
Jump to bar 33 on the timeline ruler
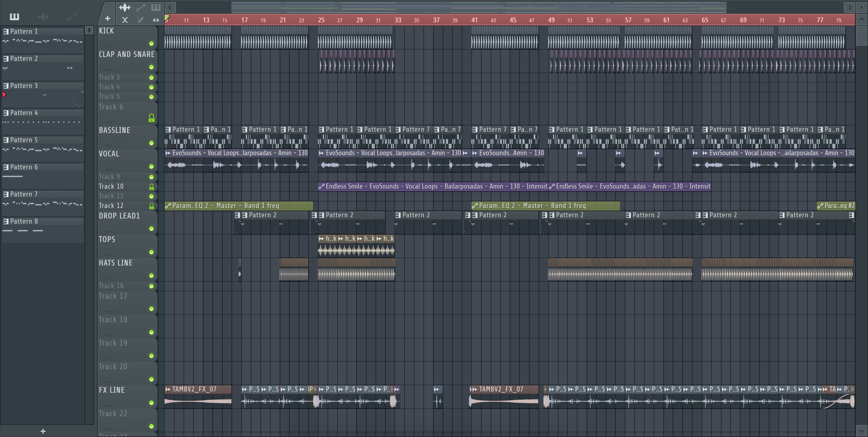398,20
